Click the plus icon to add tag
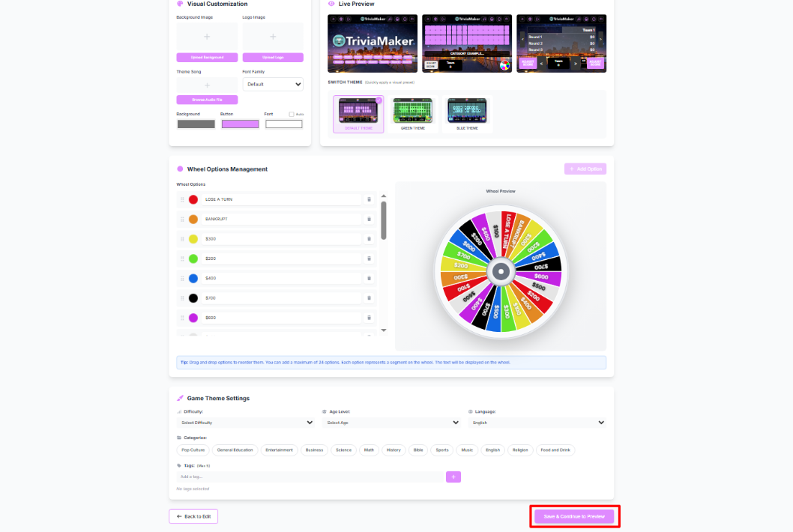 pyautogui.click(x=453, y=477)
